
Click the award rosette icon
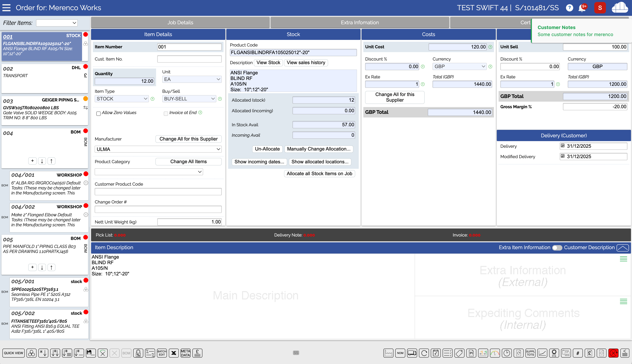(x=554, y=353)
